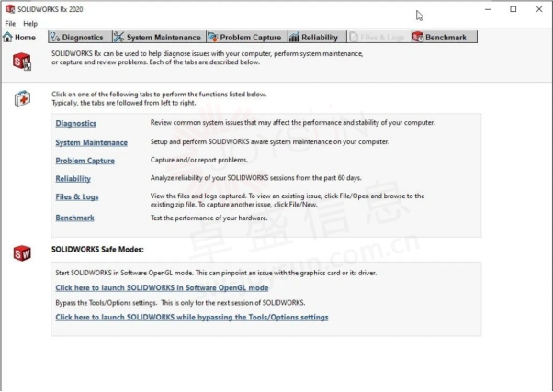This screenshot has height=392, width=553.
Task: Click the SOLIDWORKS Rx logo icon beside description
Action: pos(22,62)
